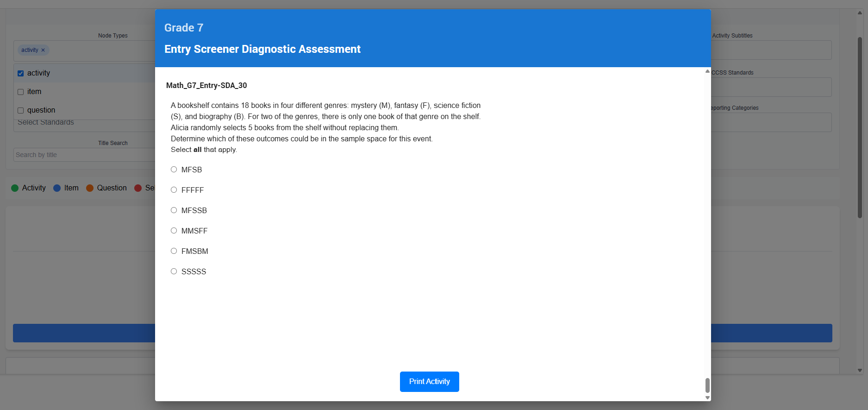Click the green Activity legend dot
Screen dimensions: 868x410
[15, 188]
